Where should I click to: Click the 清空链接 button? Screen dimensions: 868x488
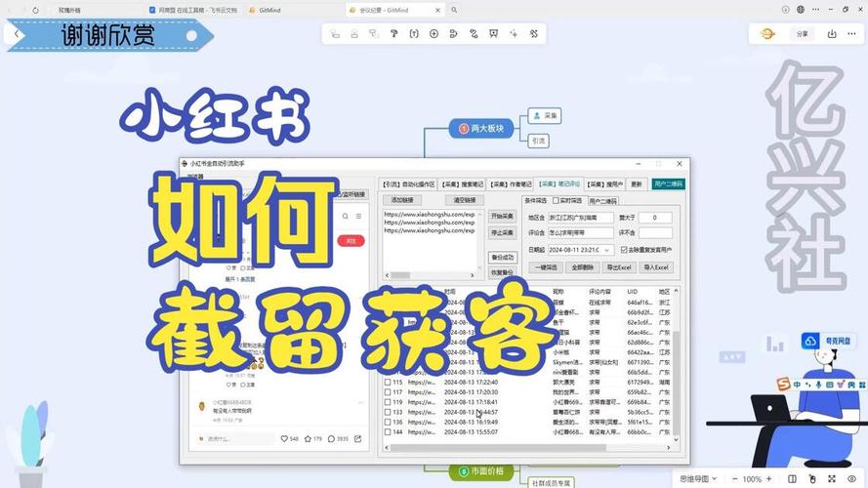click(x=465, y=200)
